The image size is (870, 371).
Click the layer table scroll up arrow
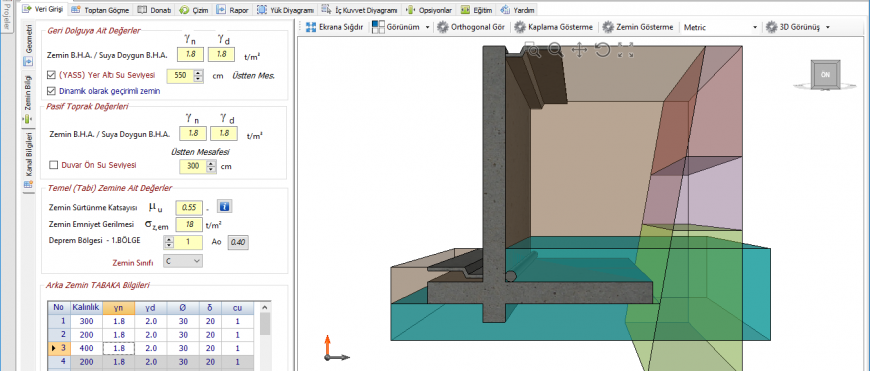(x=265, y=307)
